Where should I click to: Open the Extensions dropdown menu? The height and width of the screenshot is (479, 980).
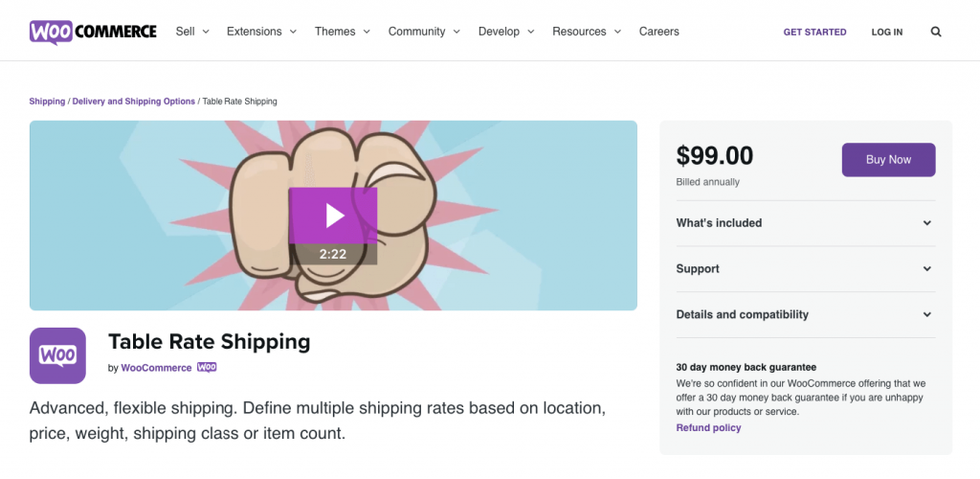(261, 32)
